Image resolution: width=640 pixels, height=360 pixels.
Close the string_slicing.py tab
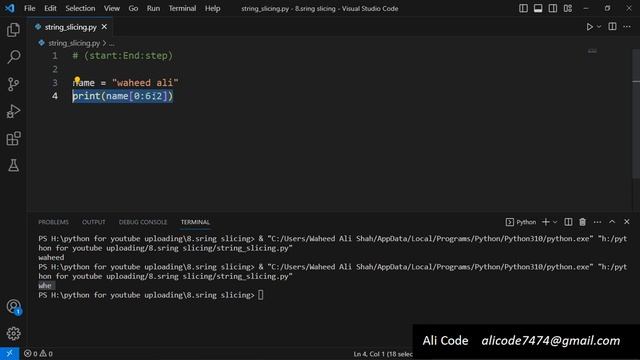(x=104, y=27)
